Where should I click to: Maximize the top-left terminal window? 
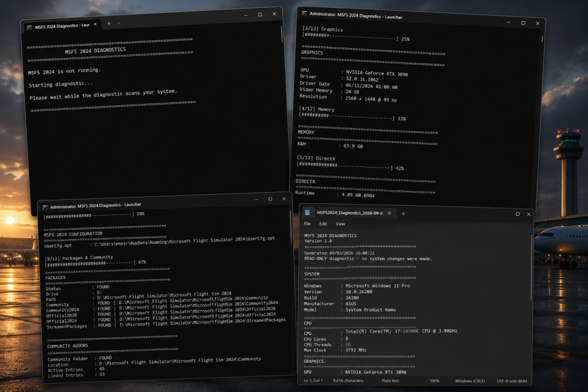(x=260, y=15)
